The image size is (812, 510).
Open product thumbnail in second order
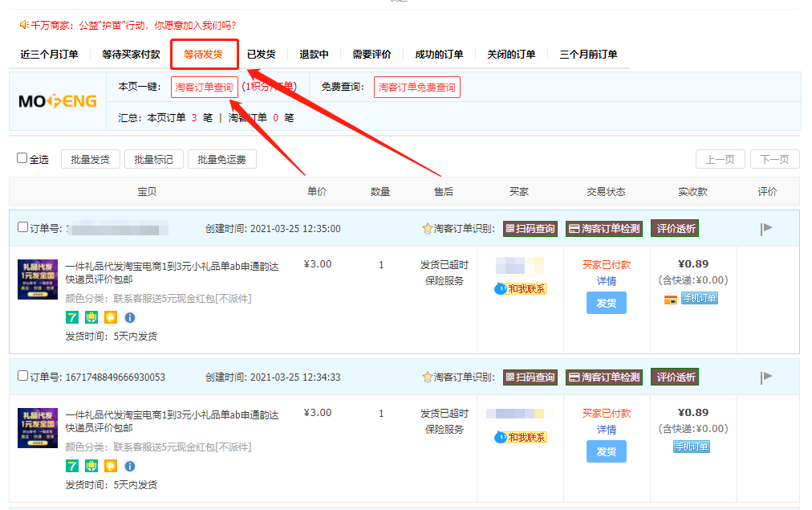tap(38, 428)
